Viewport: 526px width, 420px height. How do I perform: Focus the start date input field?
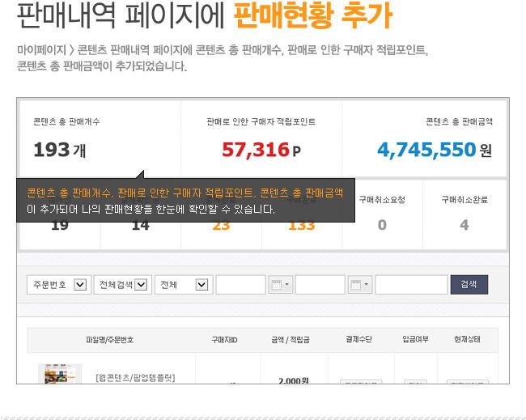(x=241, y=285)
